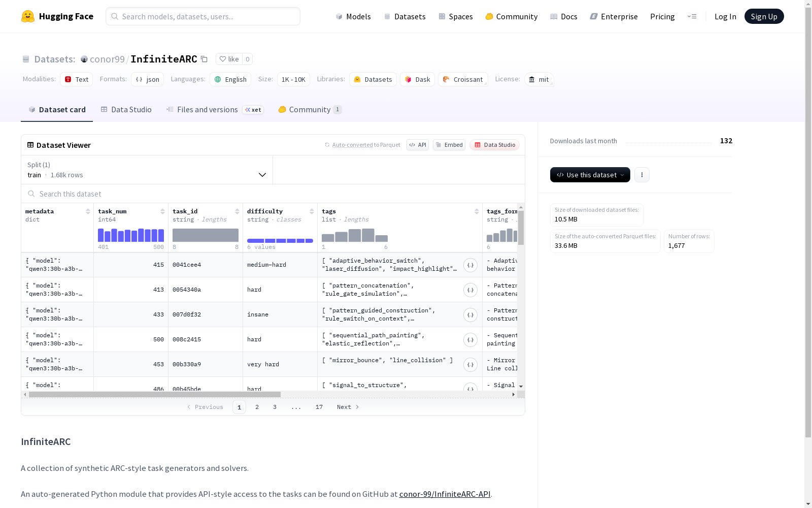This screenshot has width=812, height=508.
Task: Open Data Studio from the viewer header
Action: [x=494, y=145]
